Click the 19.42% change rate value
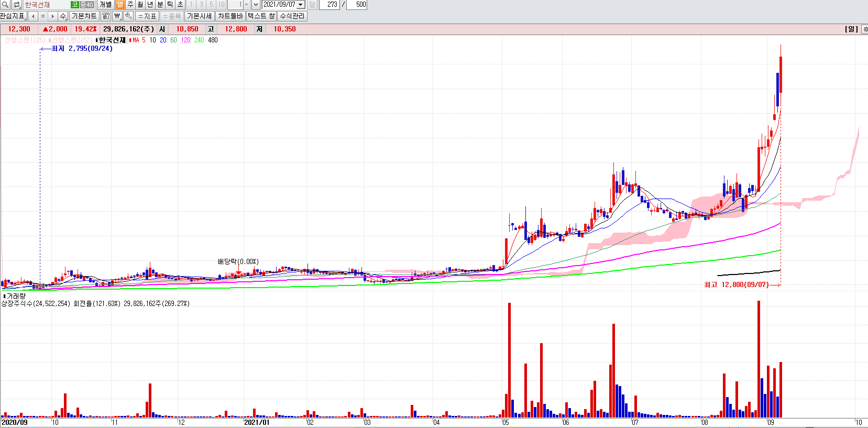Viewport: 868px width, 428px height. (x=85, y=29)
